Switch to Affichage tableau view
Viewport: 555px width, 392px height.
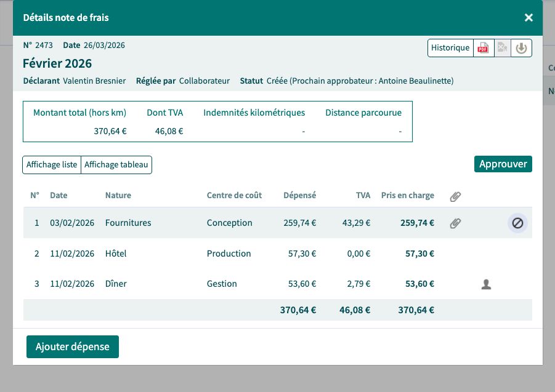[x=116, y=165]
